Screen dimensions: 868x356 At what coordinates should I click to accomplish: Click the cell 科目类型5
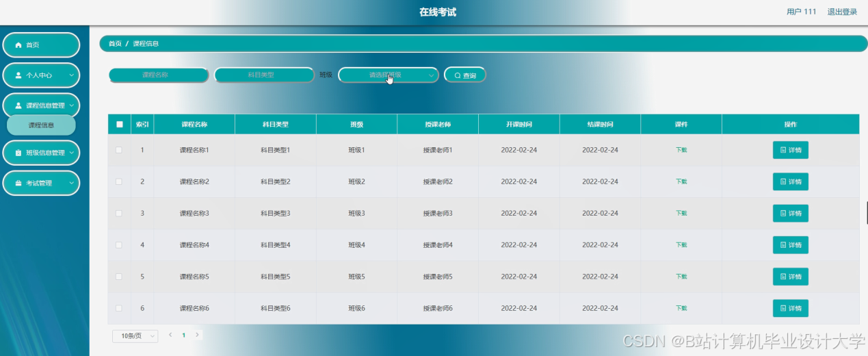coord(276,277)
